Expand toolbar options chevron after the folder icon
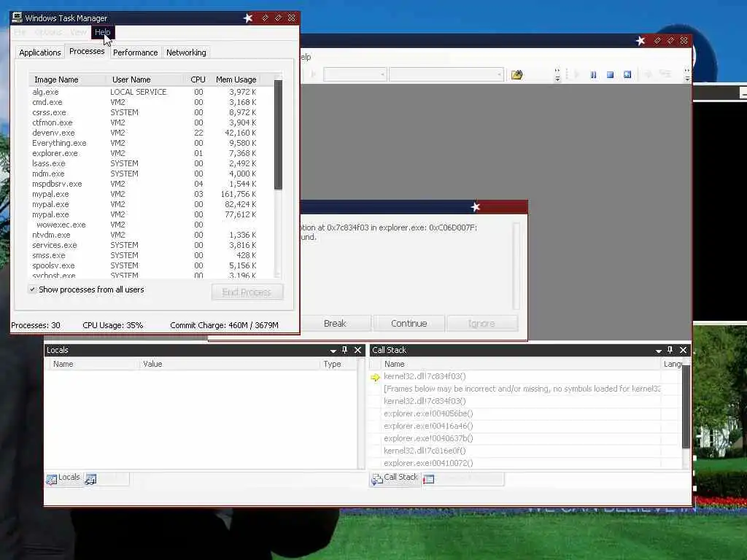The width and height of the screenshot is (747, 560). pos(557,75)
